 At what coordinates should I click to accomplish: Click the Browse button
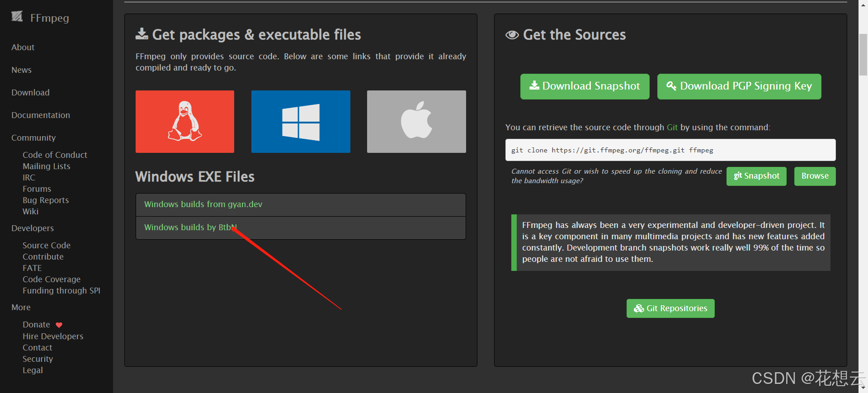click(815, 176)
